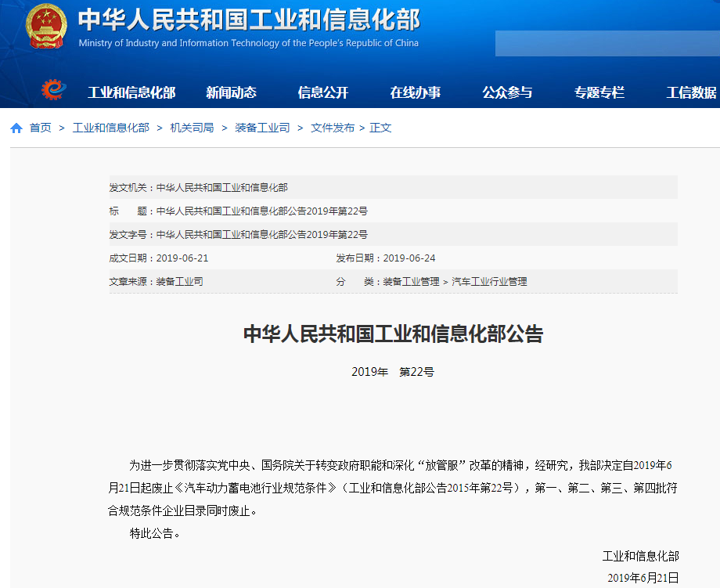Open the 专题专栏 nav menu
The height and width of the screenshot is (588, 720).
pyautogui.click(x=599, y=92)
